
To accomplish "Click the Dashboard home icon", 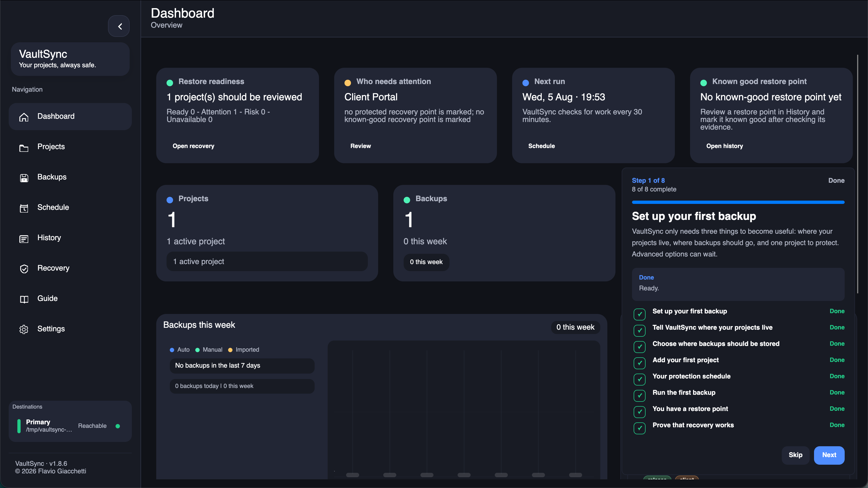I will coord(24,117).
